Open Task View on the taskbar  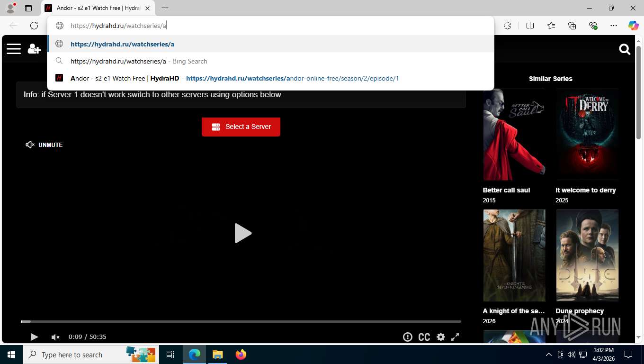pyautogui.click(x=170, y=355)
